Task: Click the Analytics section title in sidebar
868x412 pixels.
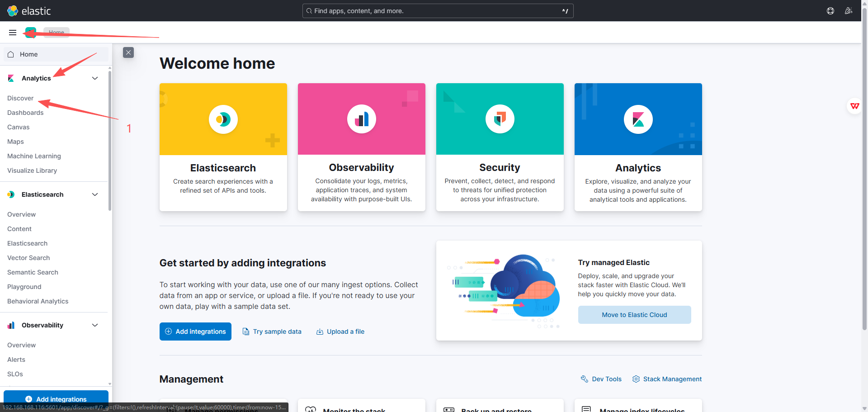Action: point(36,78)
